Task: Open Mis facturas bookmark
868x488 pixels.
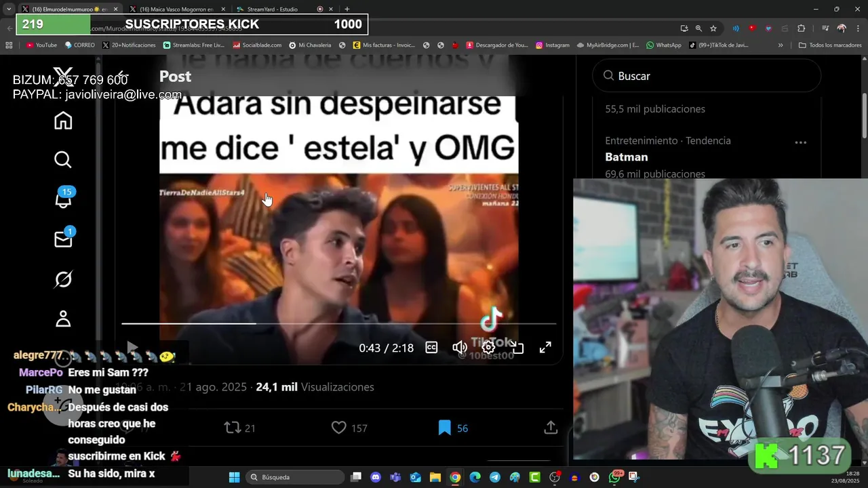Action: tap(383, 45)
